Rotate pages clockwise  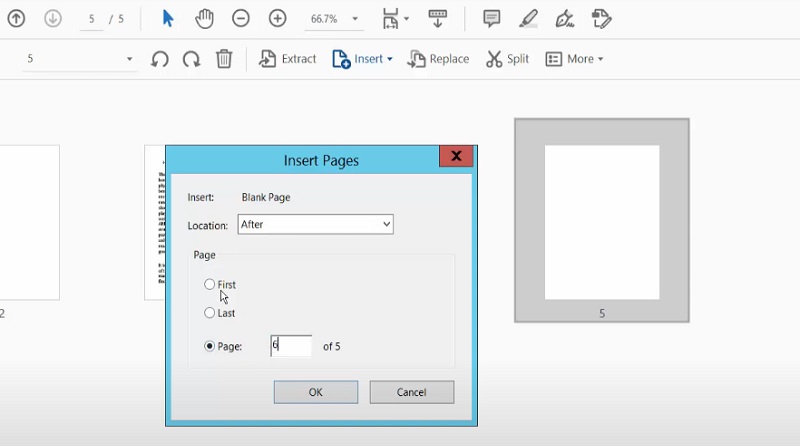coord(191,59)
